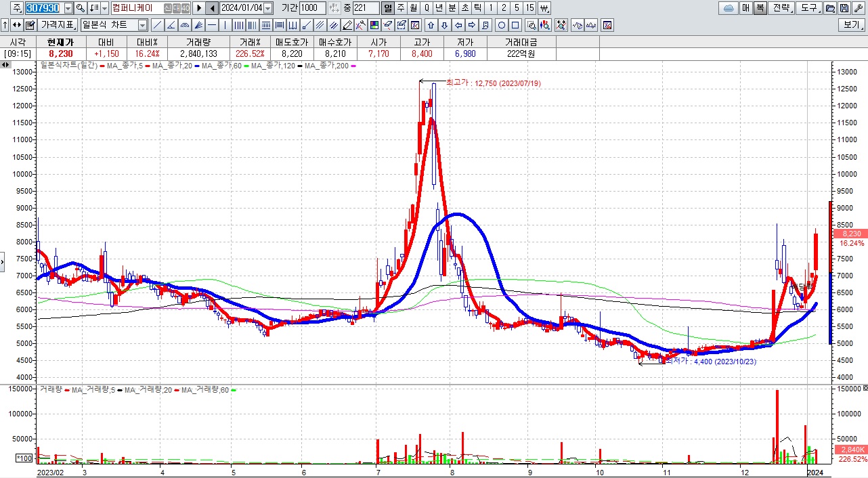868x478 pixels.
Task: Toggle the daily (일) period button
Action: pyautogui.click(x=388, y=8)
